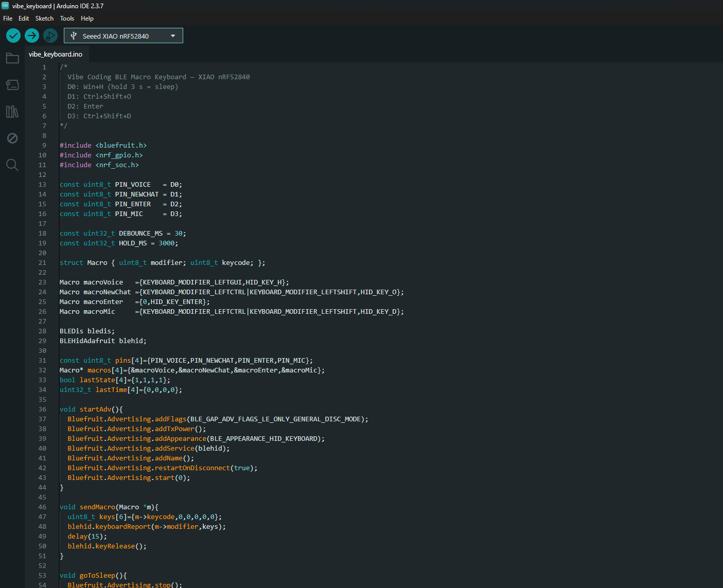Image resolution: width=723 pixels, height=588 pixels.
Task: Click comment line 'D0: Win+H (hold 3 s = sleep)'
Action: (123, 87)
